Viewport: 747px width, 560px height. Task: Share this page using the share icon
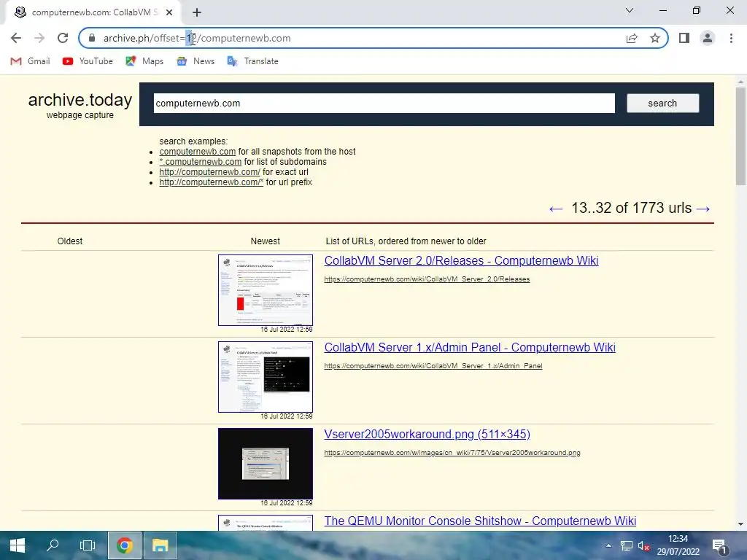tap(632, 38)
